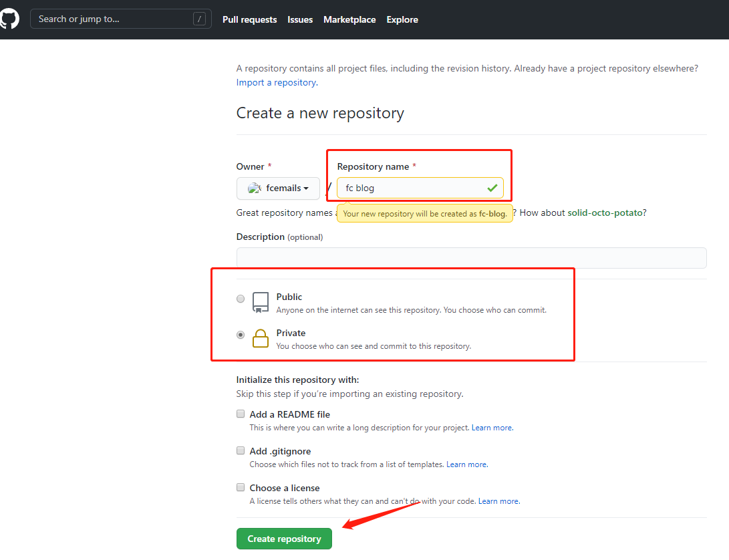
Task: Click the Public repository book icon
Action: point(261,302)
